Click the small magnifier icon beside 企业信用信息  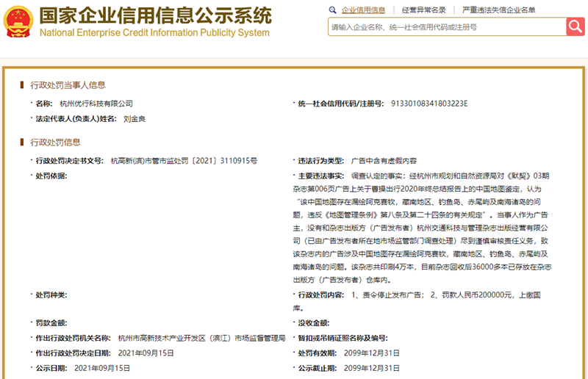pos(332,10)
